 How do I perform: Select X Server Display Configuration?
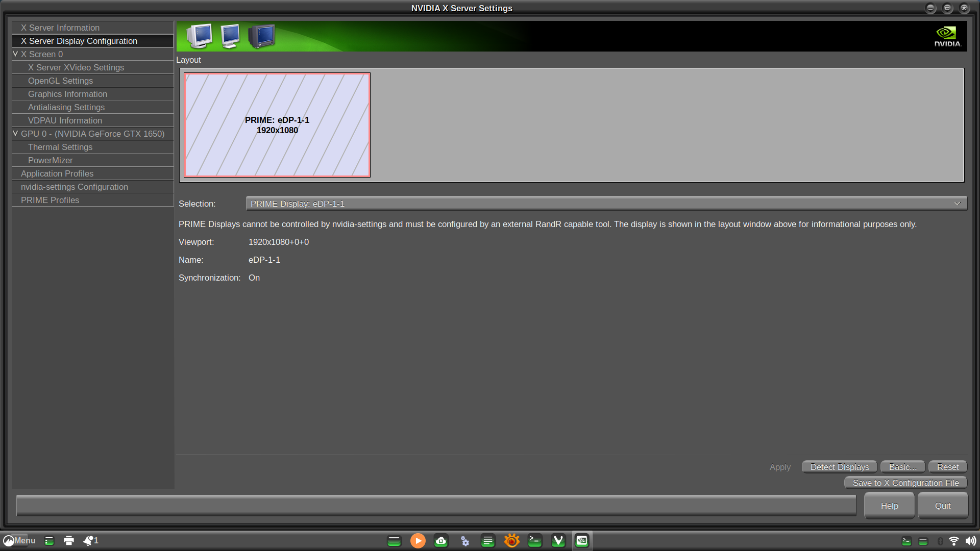(93, 41)
